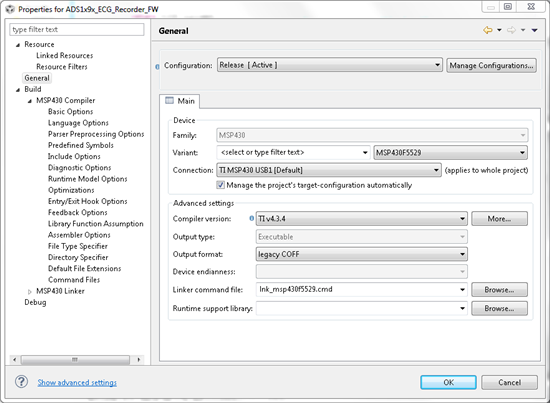Click the Manage Configurations button
550x403 pixels.
click(491, 66)
